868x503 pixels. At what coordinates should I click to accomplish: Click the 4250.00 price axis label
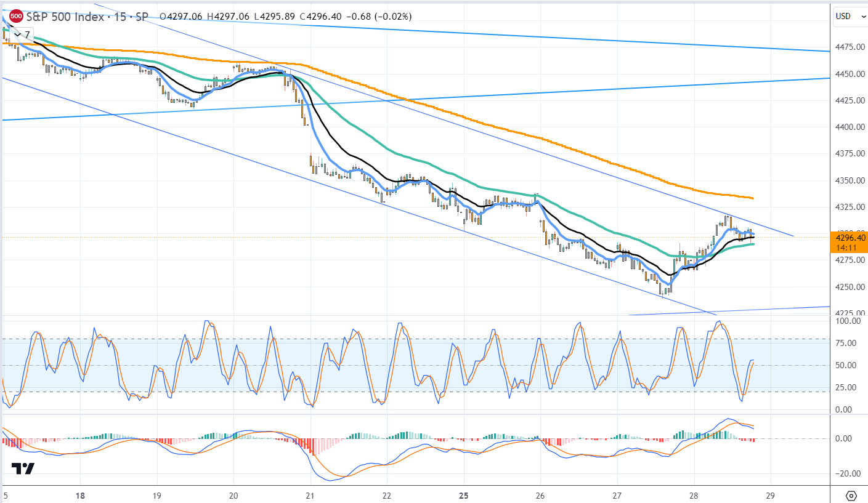[850, 287]
